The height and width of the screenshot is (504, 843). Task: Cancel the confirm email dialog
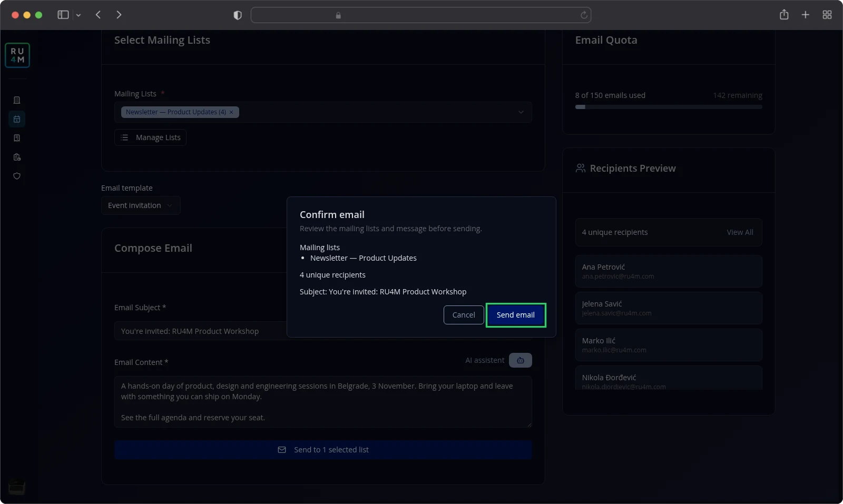pos(464,315)
